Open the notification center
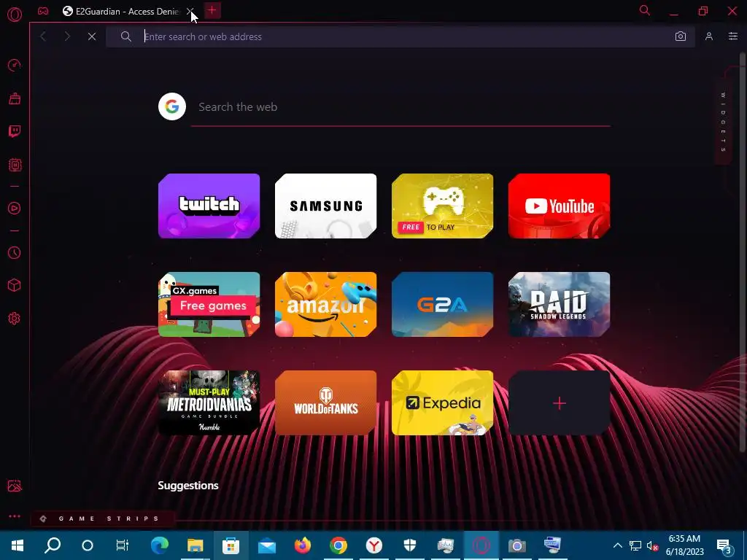Screen dimensions: 747x560 [x=724, y=546]
